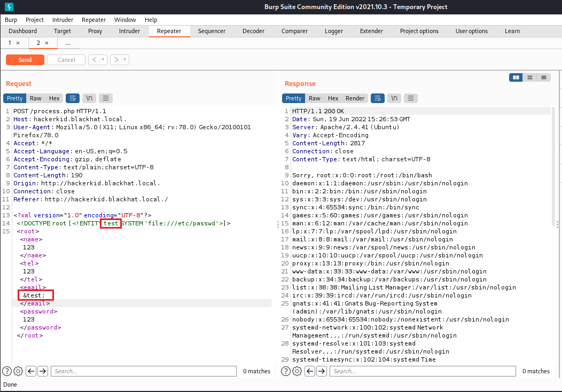This screenshot has height=392, width=562.
Task: Open the Repeater menu in menu bar
Action: click(93, 20)
